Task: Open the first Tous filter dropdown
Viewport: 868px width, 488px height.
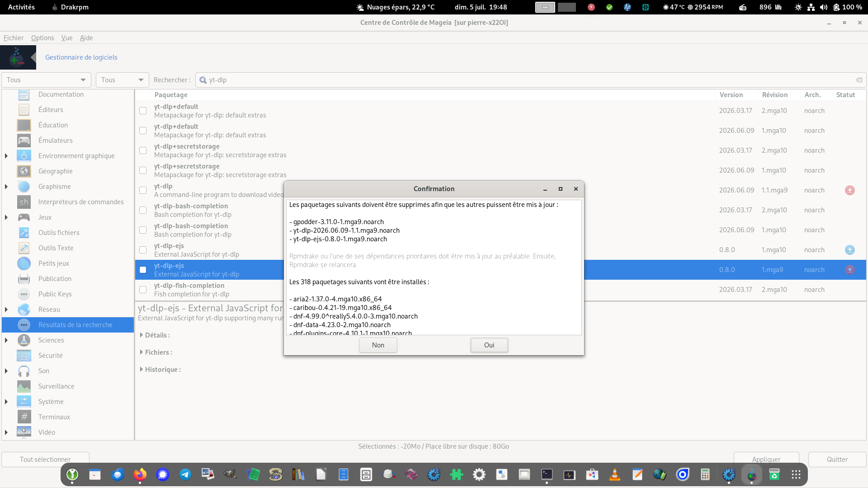Action: (x=46, y=80)
